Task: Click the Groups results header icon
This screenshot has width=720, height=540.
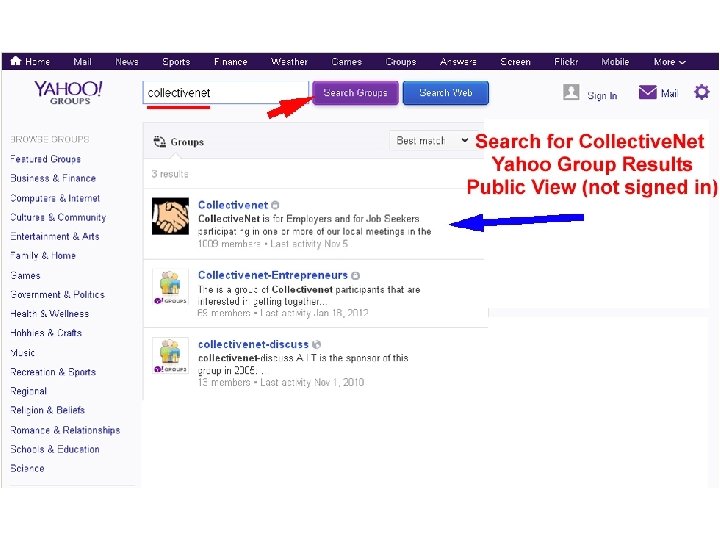Action: click(x=159, y=141)
